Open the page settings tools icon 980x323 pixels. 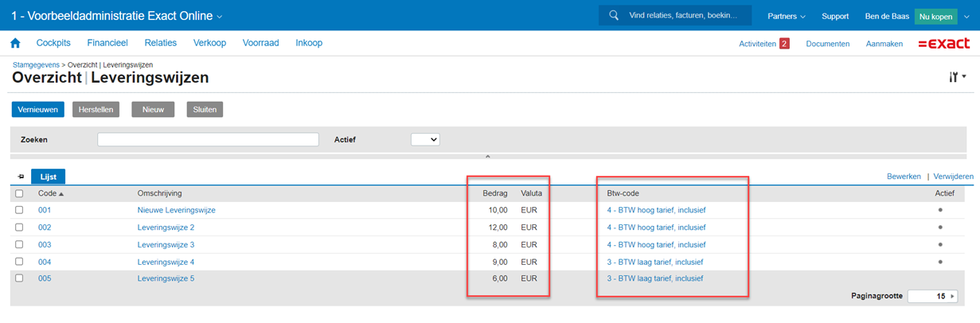(x=955, y=77)
